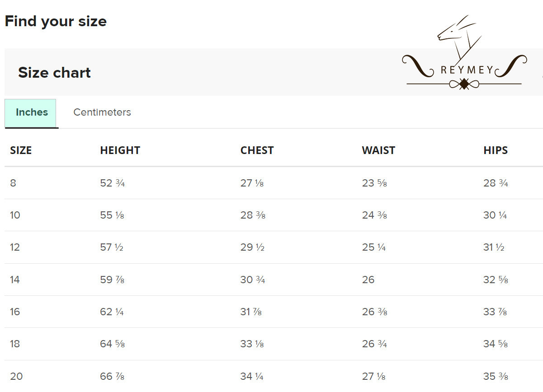Screen dimensions: 543x392
Task: Click the REYMEY deer logo
Action: pos(464,52)
